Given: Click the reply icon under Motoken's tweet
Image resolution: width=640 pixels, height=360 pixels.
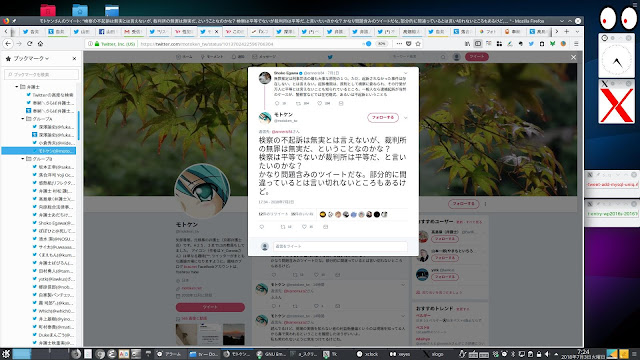Looking at the screenshot, I should (x=262, y=227).
